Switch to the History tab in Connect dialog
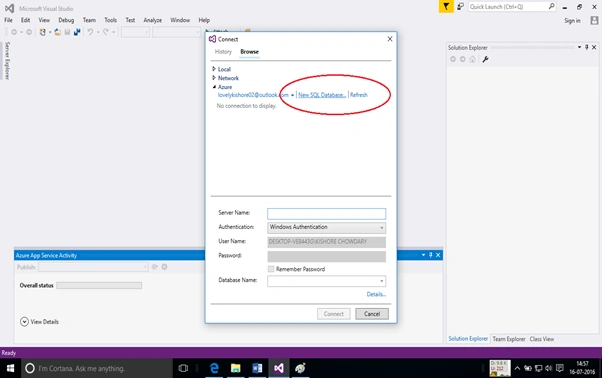602x378 pixels. [x=223, y=51]
